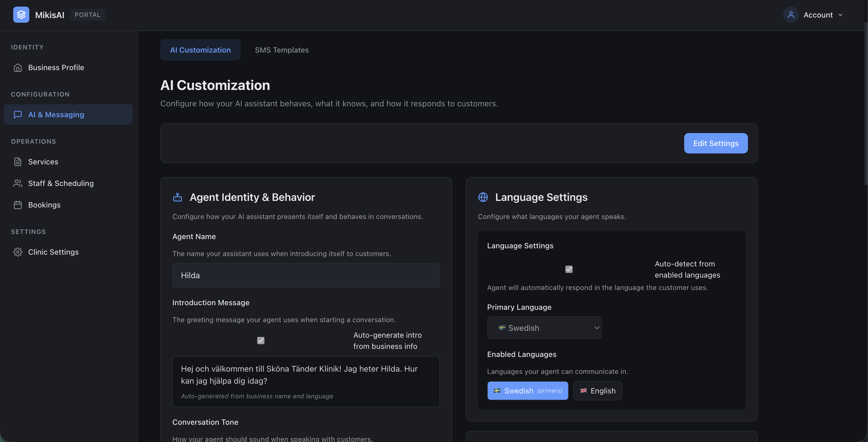This screenshot has height=442, width=868.
Task: Click the globe icon beside Language Settings
Action: [x=483, y=197]
